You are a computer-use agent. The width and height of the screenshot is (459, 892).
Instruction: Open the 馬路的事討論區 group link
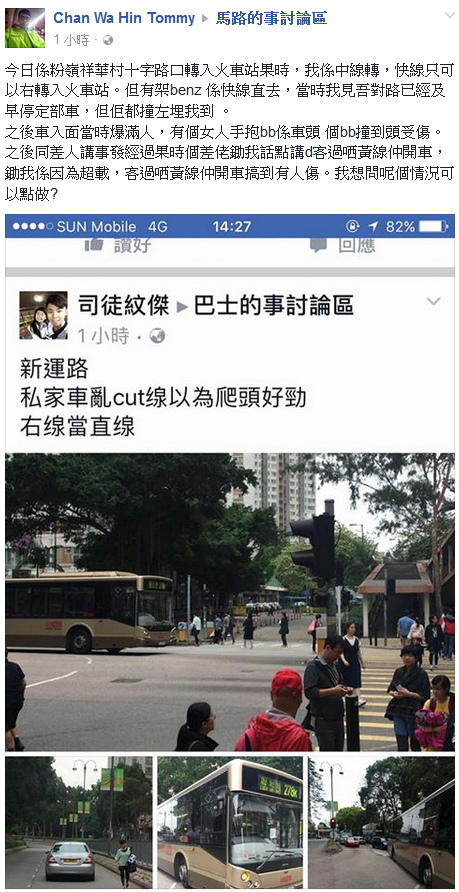(271, 19)
